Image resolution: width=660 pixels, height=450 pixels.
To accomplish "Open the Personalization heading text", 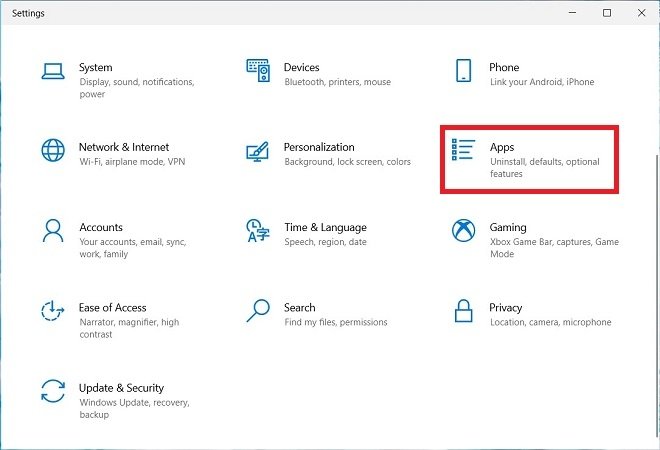I will [319, 147].
